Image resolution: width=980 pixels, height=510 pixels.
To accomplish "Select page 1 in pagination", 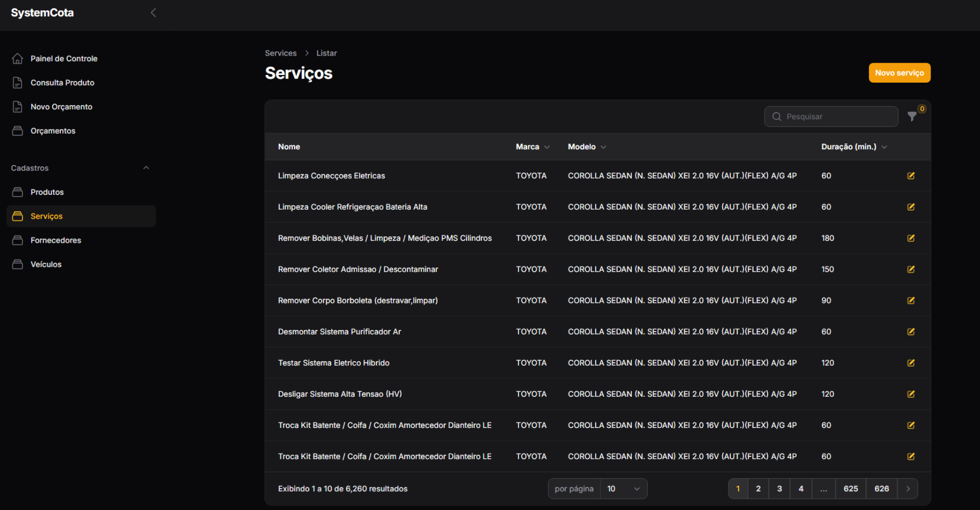I will [738, 489].
